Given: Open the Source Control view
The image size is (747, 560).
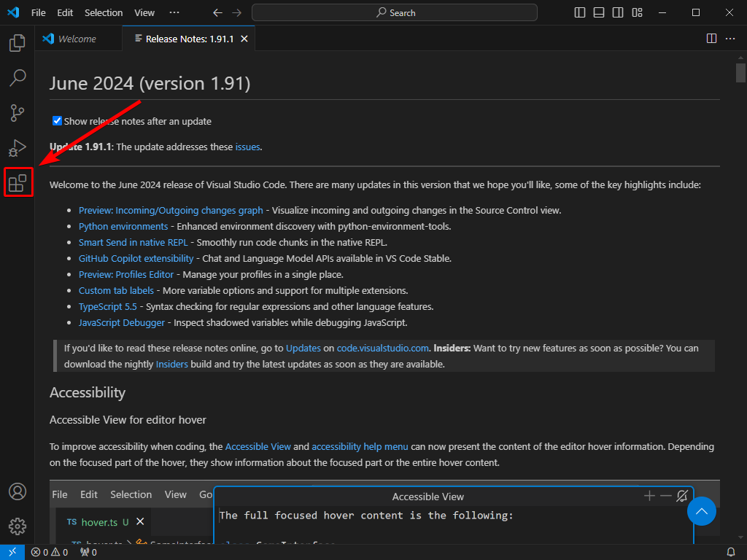Looking at the screenshot, I should pyautogui.click(x=18, y=113).
